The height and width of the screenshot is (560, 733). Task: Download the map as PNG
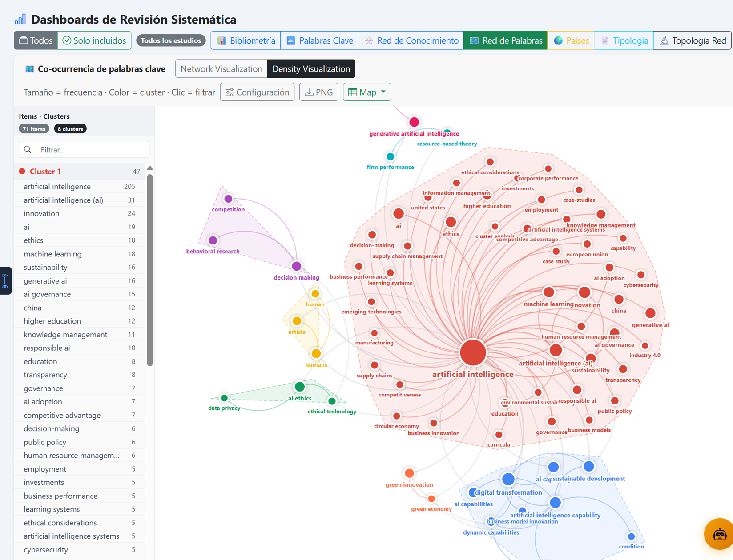click(x=319, y=92)
